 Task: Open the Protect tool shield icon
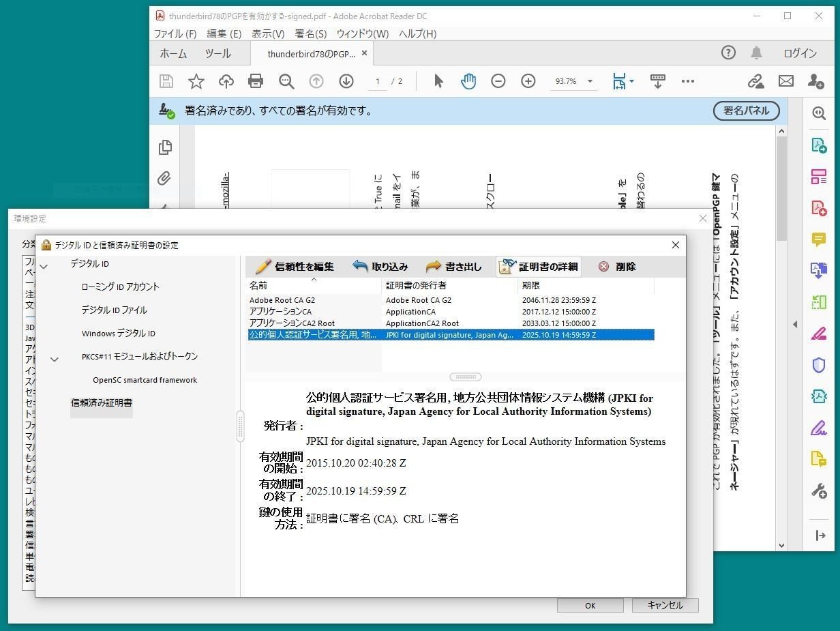pos(819,365)
